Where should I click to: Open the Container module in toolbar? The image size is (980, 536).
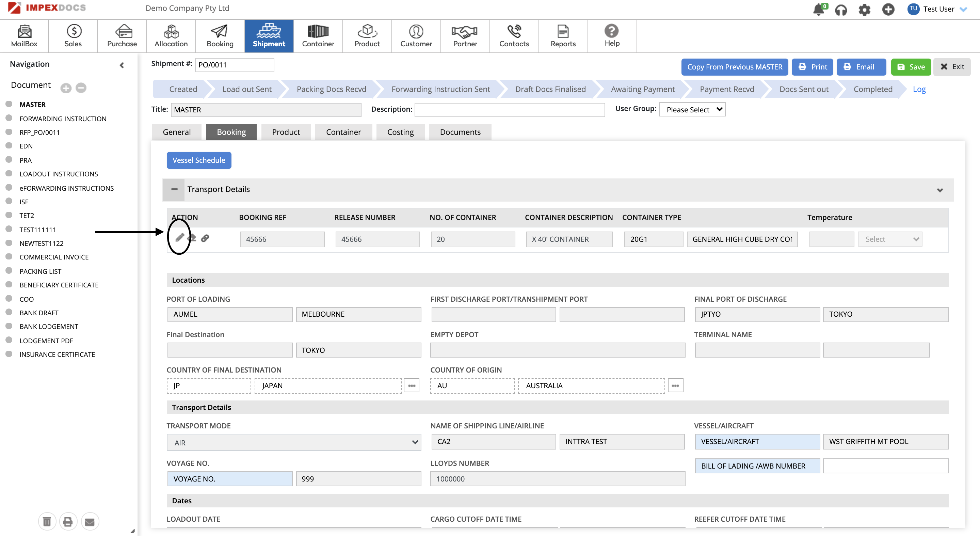tap(318, 36)
